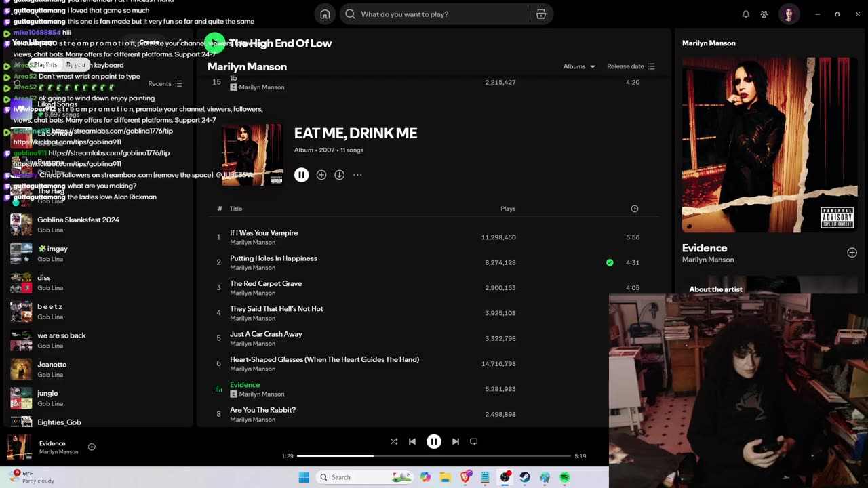Select The Red Carpet Grave track
This screenshot has height=488, width=868.
266,283
